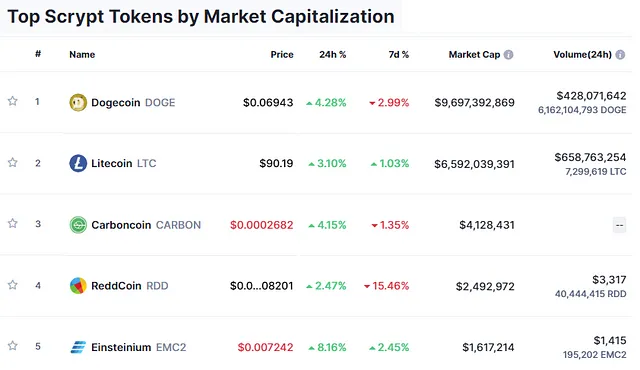Click the Dogecoin logo icon
Image resolution: width=640 pixels, height=370 pixels.
pyautogui.click(x=78, y=102)
